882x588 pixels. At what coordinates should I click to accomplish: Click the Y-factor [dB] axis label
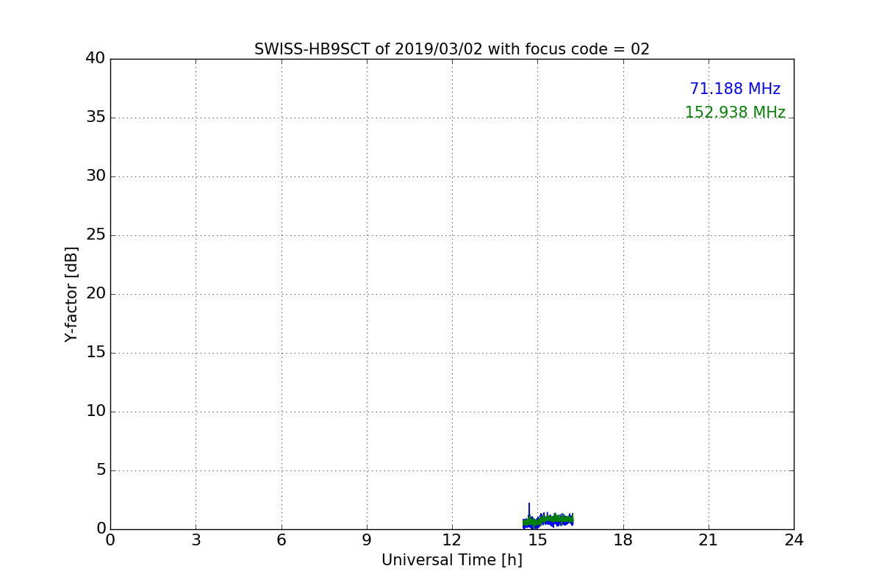click(x=71, y=294)
